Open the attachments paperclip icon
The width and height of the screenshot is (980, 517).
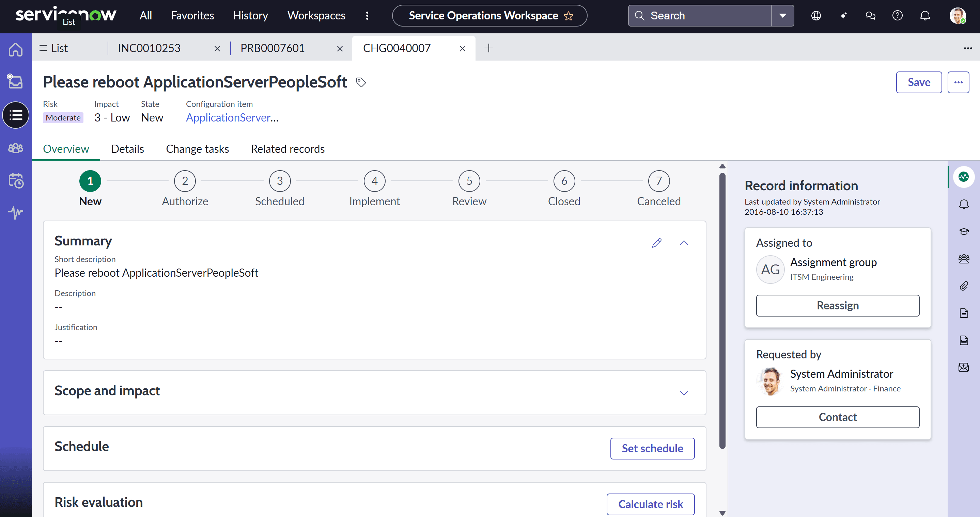964,286
